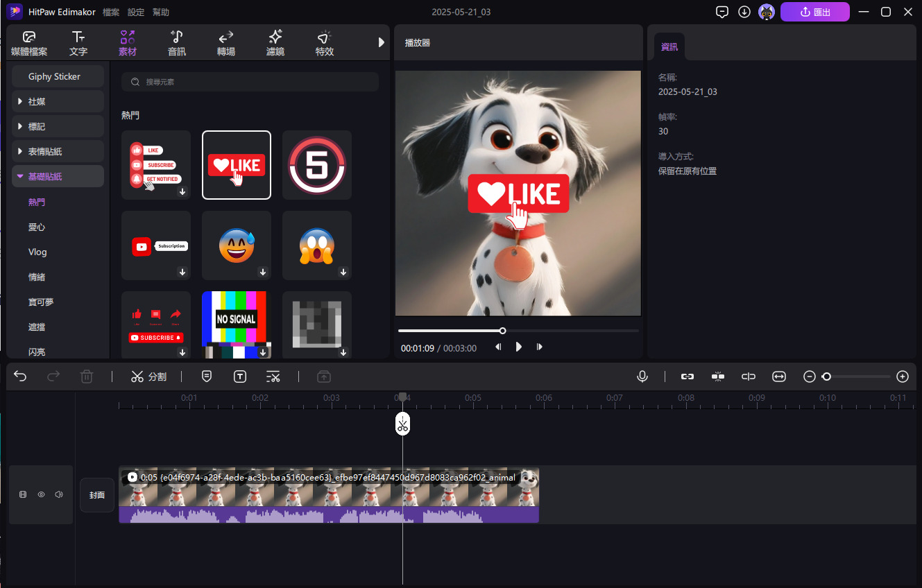
Task: Expand the 標記 category
Action: [x=58, y=126]
